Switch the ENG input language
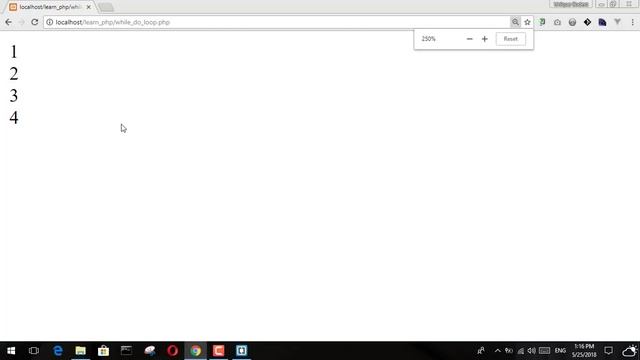Viewport: 640px width, 360px height. coord(560,351)
